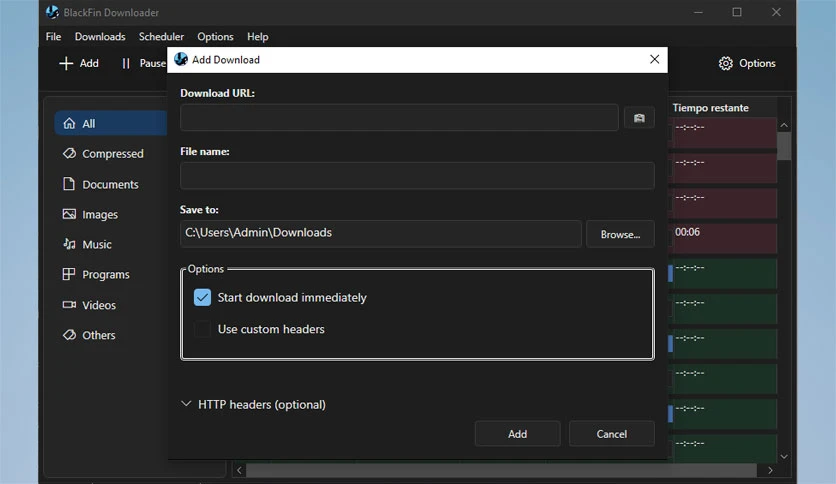Image resolution: width=836 pixels, height=484 pixels.
Task: Click the plus Add icon in the toolbar
Action: 66,63
